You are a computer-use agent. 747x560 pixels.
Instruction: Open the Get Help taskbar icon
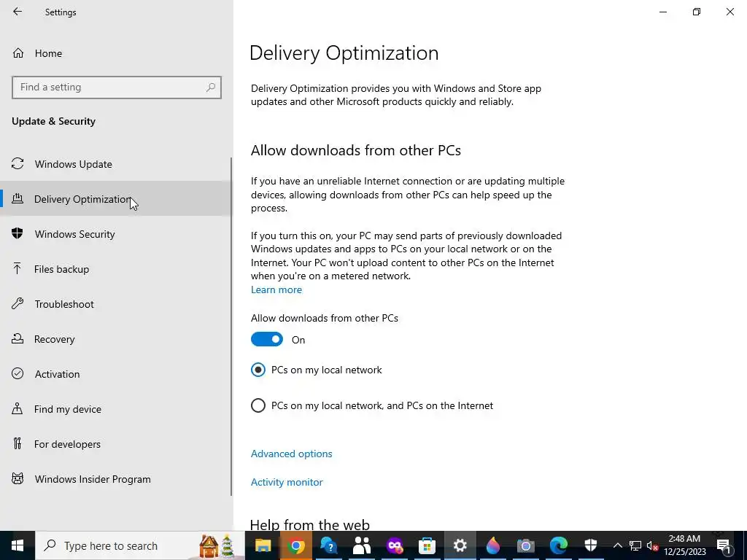[x=328, y=545]
